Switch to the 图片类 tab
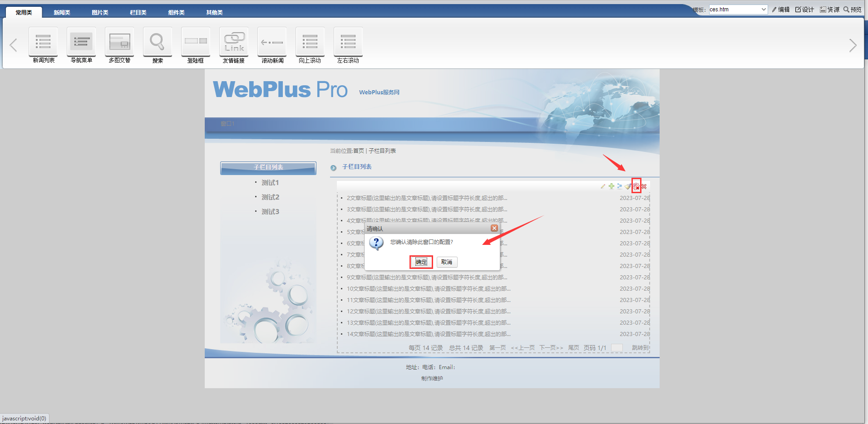 tap(100, 12)
